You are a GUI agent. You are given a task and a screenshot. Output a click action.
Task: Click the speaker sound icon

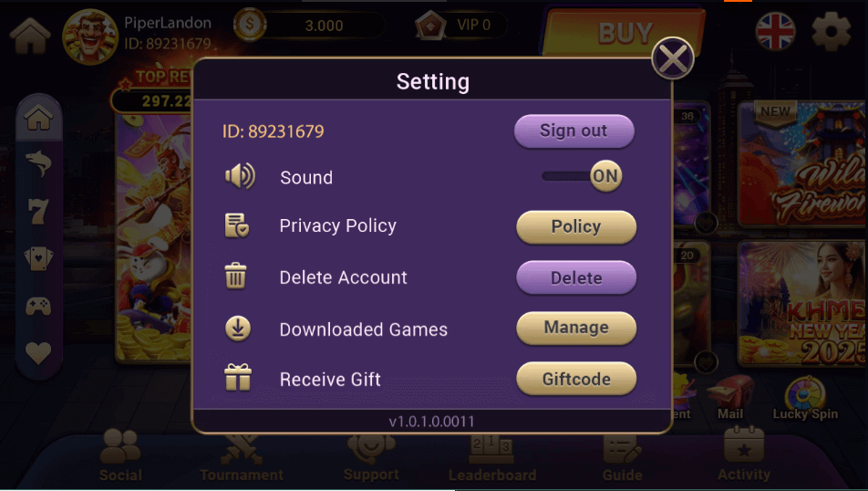(240, 176)
